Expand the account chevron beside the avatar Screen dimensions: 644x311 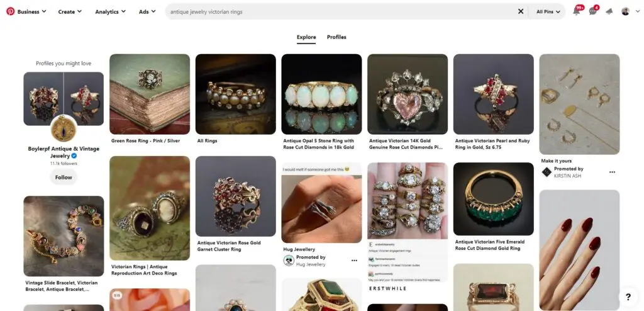[x=636, y=11]
